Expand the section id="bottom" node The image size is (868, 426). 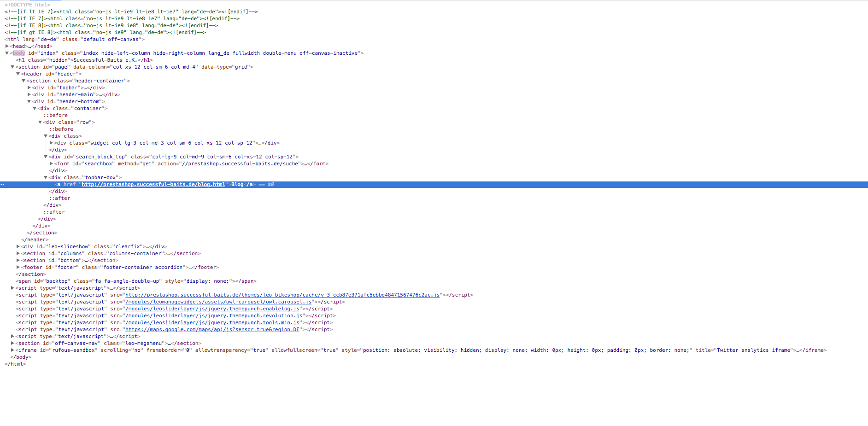click(x=18, y=260)
